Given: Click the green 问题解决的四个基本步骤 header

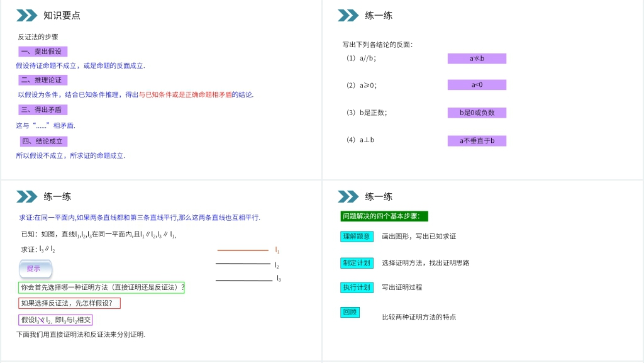Looking at the screenshot, I should pos(384,216).
